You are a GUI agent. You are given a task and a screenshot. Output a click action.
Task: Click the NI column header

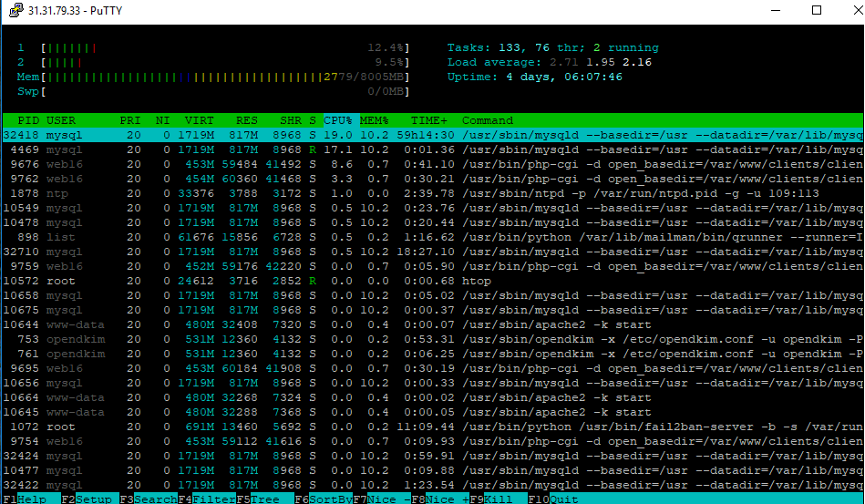[163, 120]
